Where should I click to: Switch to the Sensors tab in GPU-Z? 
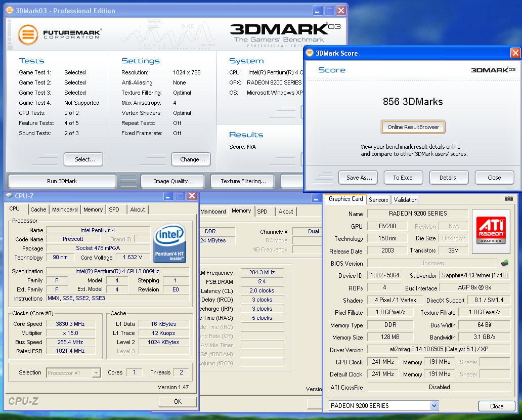pyautogui.click(x=378, y=200)
